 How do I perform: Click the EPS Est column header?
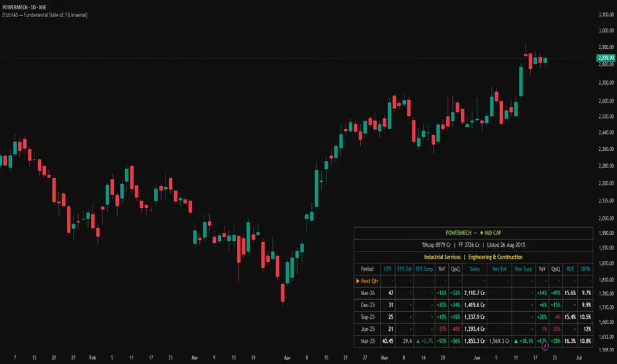pyautogui.click(x=404, y=269)
